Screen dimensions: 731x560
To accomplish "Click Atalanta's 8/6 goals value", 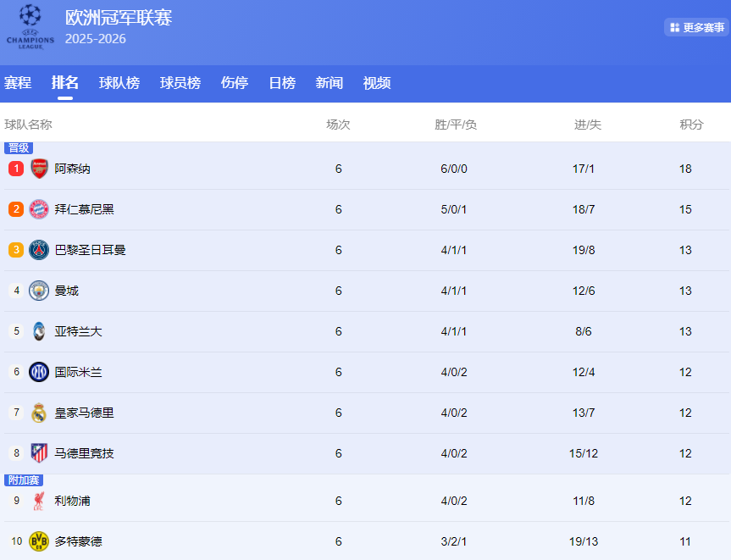I will tap(584, 331).
